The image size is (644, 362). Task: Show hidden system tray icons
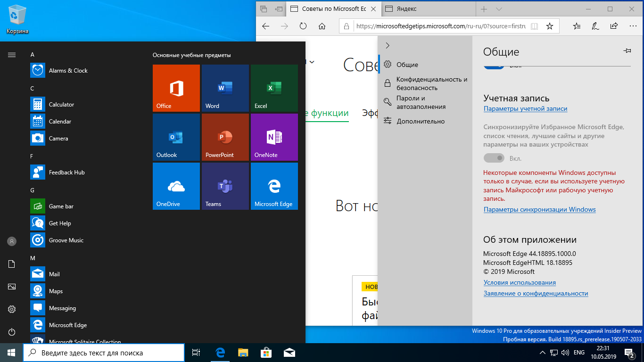pos(542,353)
